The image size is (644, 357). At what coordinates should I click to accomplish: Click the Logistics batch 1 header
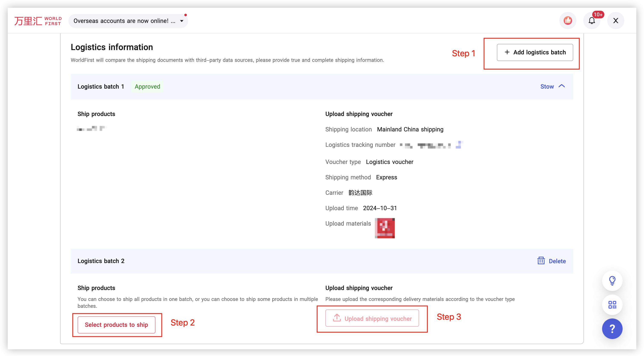point(101,86)
